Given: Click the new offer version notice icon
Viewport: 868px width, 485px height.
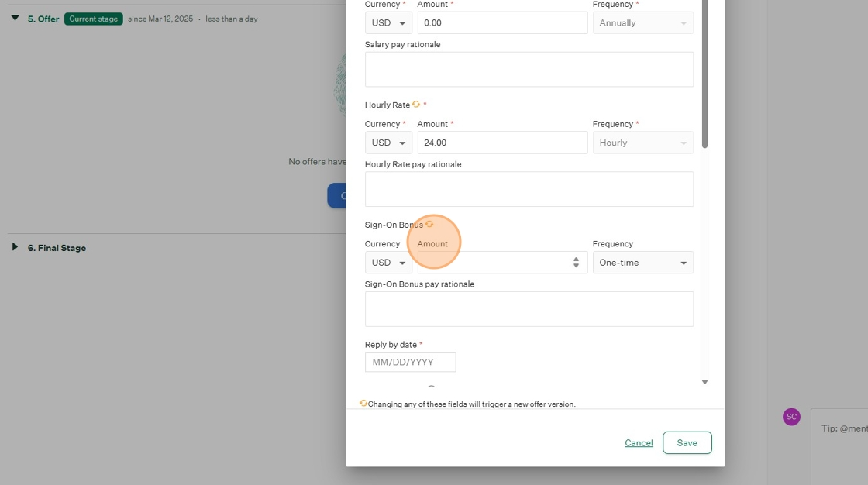Looking at the screenshot, I should point(363,403).
